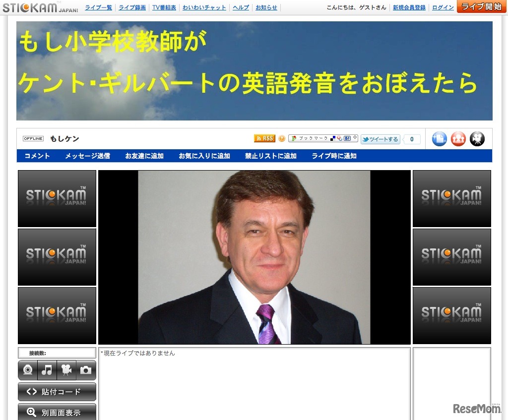Click the Hatena B! bookmark icon

point(346,138)
